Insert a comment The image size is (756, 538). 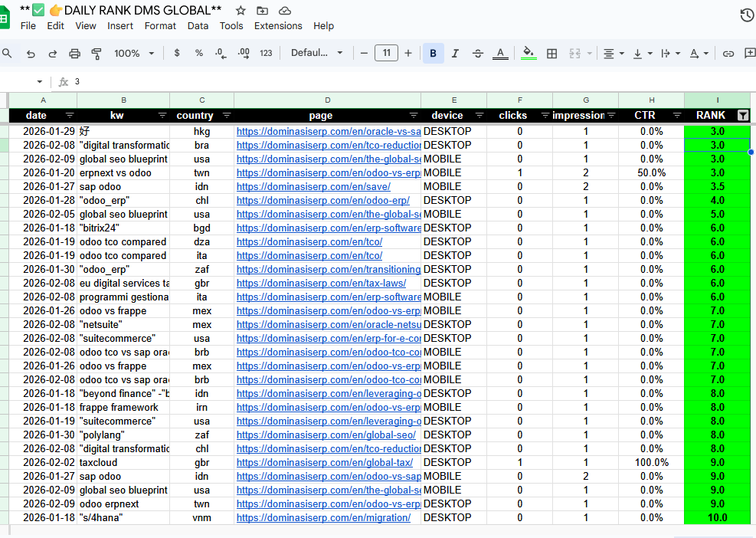tap(750, 53)
